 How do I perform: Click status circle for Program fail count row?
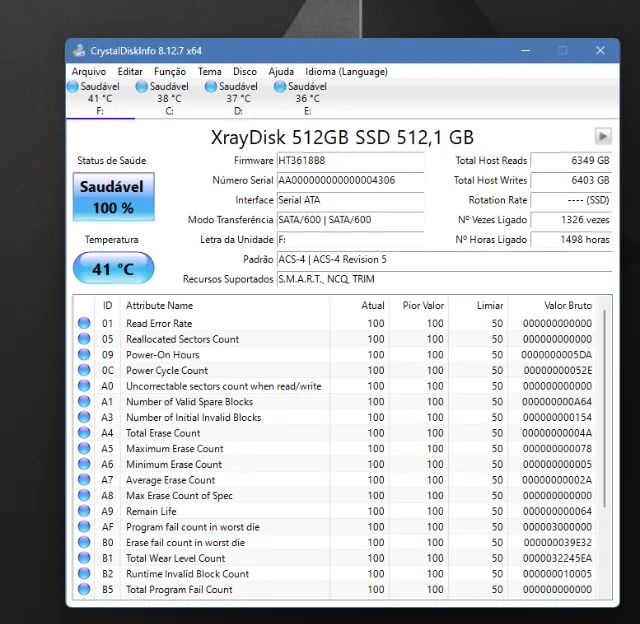point(84,527)
